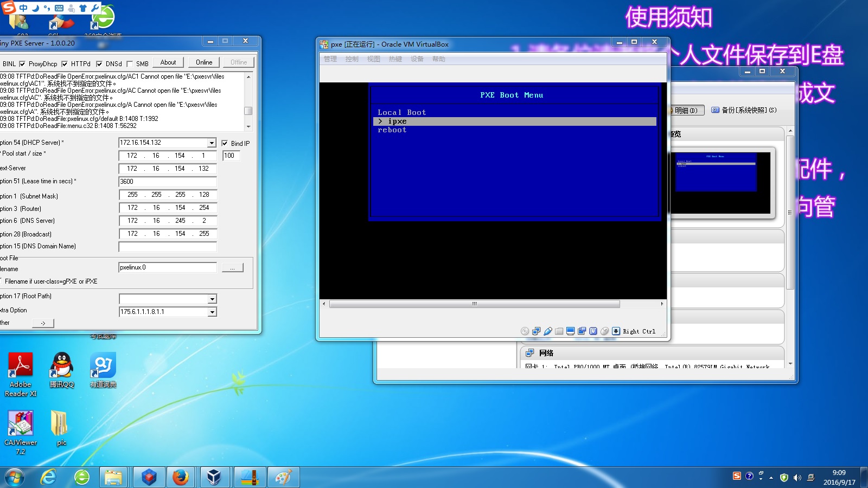Click the display monitor status icon in VirtualBox

[570, 331]
